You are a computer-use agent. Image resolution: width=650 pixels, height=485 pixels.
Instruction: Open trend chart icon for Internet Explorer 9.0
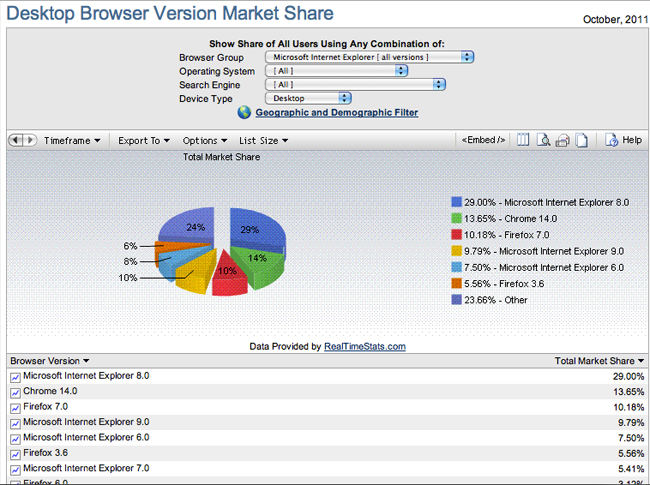pos(15,423)
